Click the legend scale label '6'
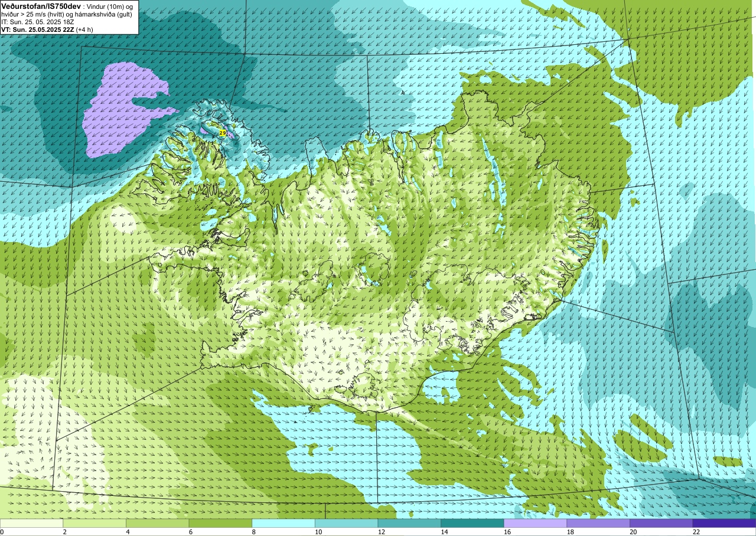This screenshot has width=756, height=536. point(191,532)
